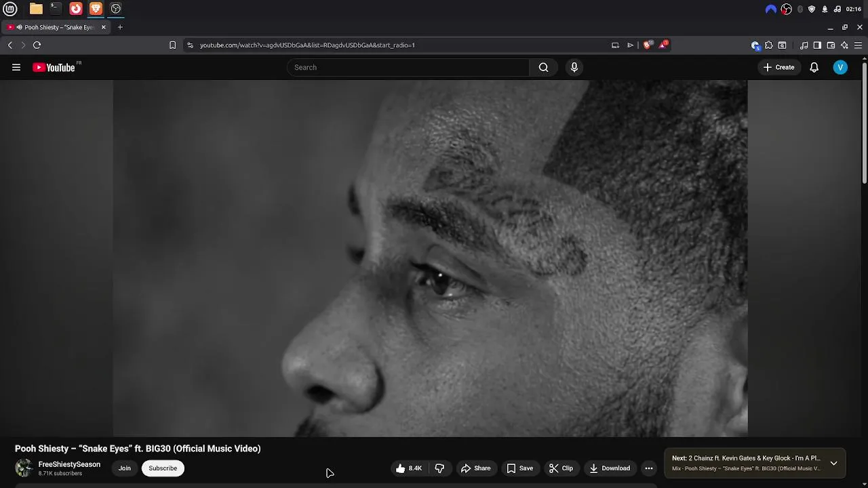Start voice search with the microphone
Image resolution: width=868 pixels, height=488 pixels.
[574, 67]
